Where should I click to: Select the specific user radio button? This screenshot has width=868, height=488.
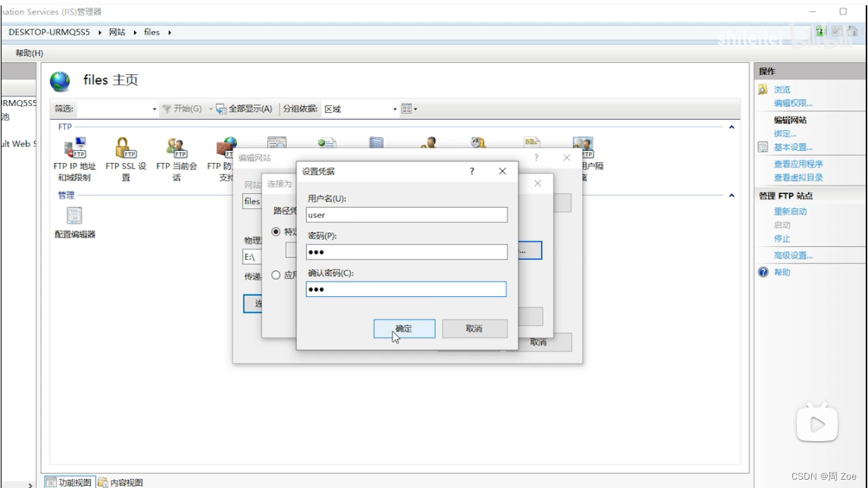coord(276,232)
